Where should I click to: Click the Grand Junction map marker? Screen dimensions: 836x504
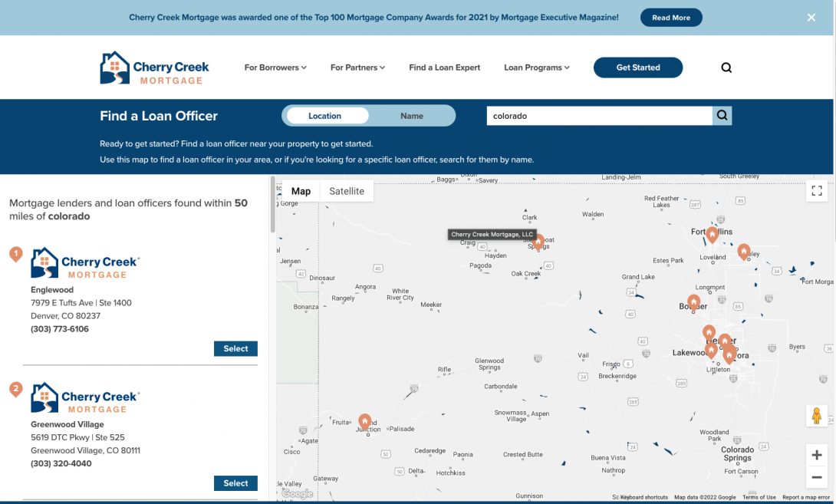tap(364, 422)
